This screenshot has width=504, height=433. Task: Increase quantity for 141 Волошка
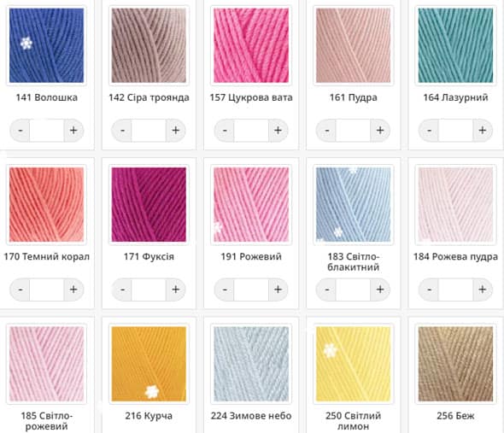click(x=73, y=130)
